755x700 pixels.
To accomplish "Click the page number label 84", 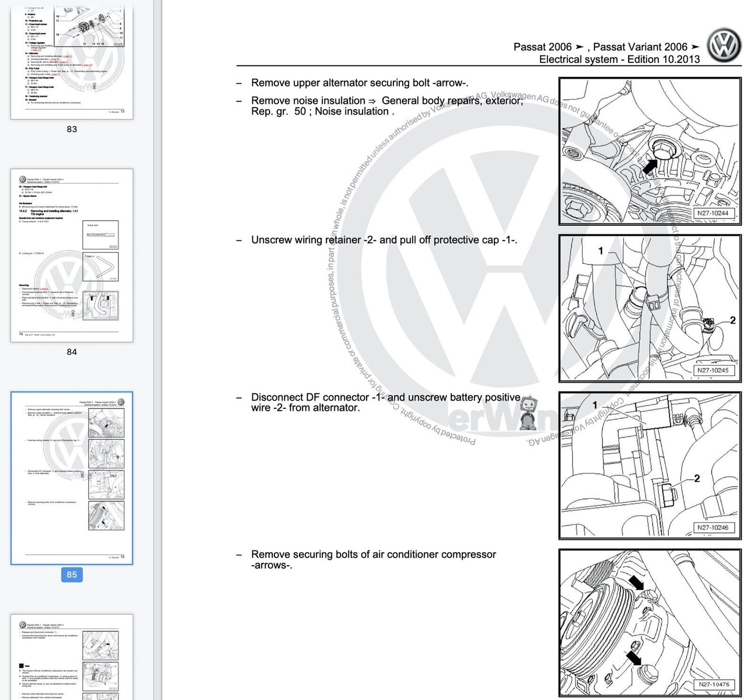I will pos(72,352).
